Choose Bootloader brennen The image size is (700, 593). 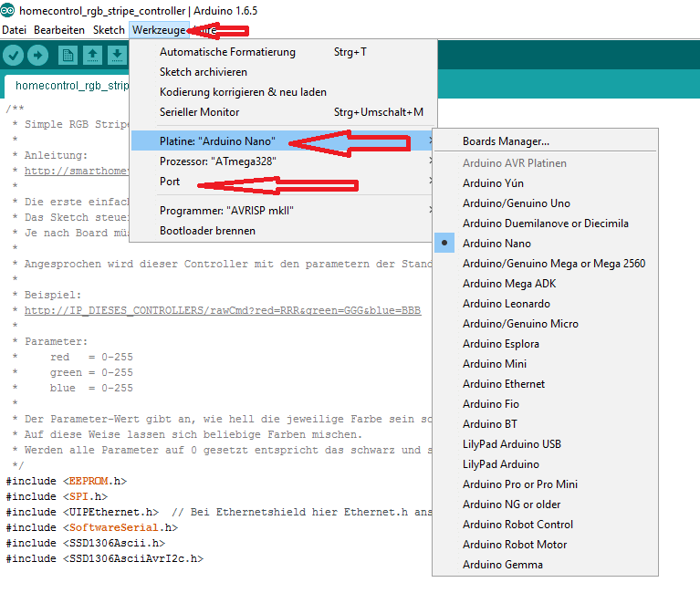coord(282,231)
